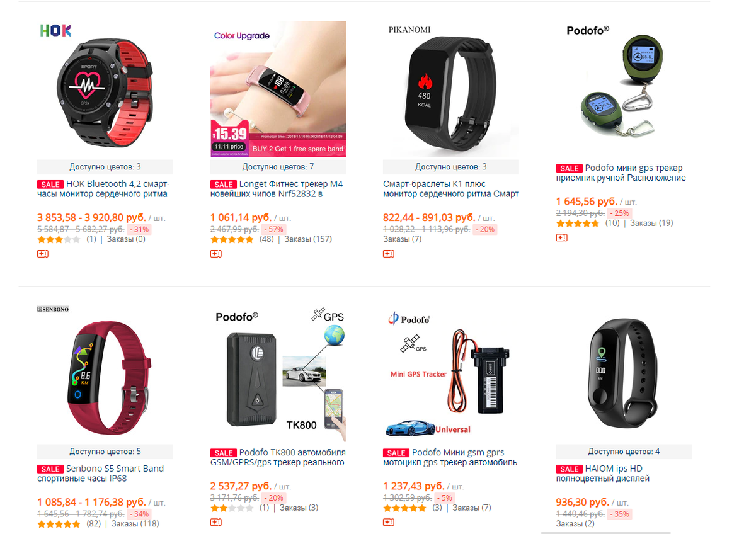The image size is (756, 534).
Task: Click "Доступно цветов: 5" under Senbono band
Action: (105, 452)
